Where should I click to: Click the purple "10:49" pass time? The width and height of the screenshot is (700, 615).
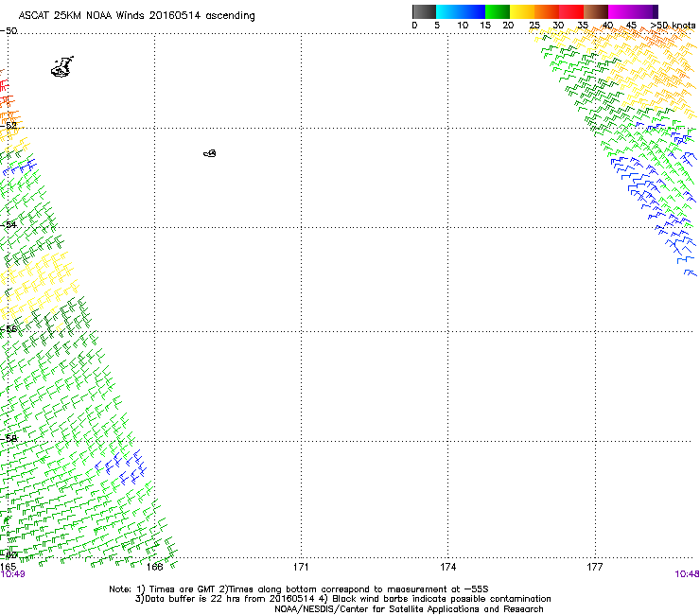pyautogui.click(x=12, y=574)
